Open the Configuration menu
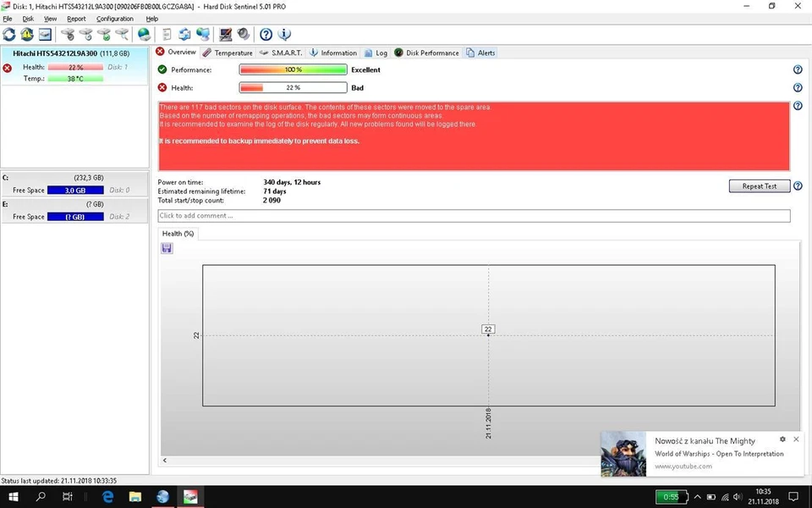The image size is (812, 508). point(115,19)
